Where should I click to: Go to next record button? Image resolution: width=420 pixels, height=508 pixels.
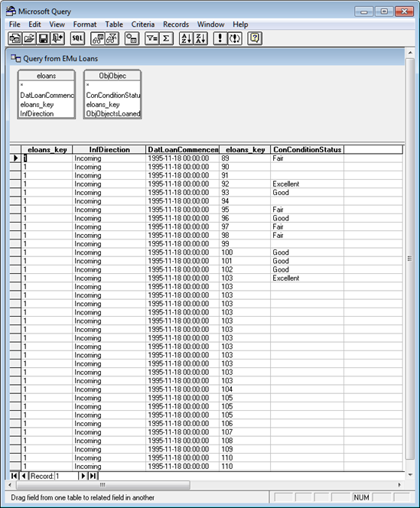click(x=83, y=476)
